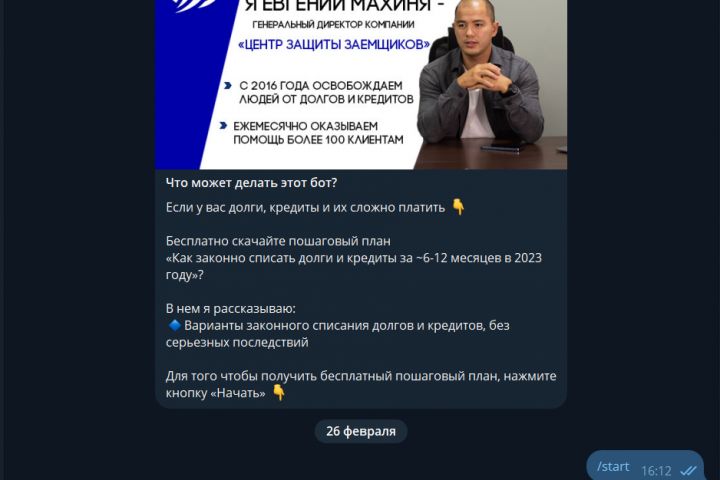Click the 'Для того чтобы получить' instruction text

[361, 384]
